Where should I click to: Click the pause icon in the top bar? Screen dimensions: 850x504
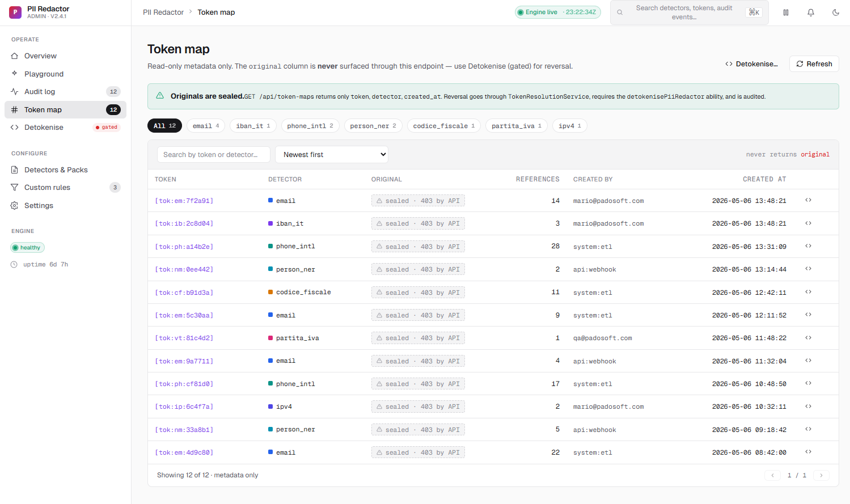[786, 12]
